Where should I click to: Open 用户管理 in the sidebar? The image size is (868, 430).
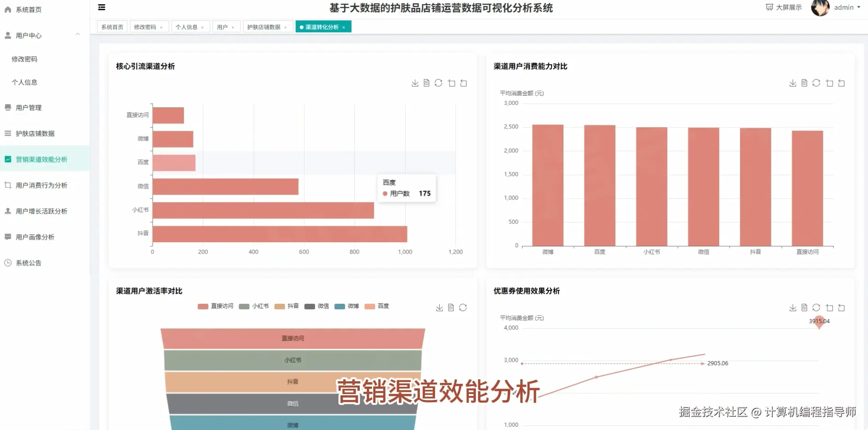click(x=45, y=108)
